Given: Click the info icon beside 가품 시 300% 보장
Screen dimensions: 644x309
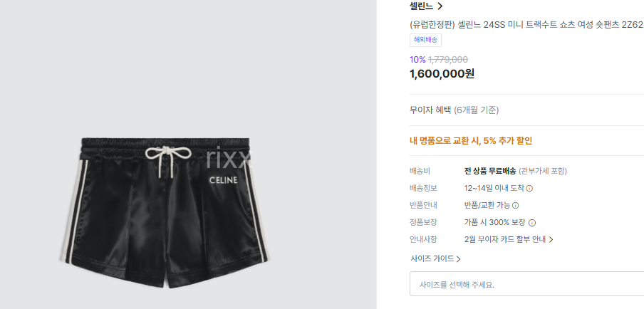Looking at the screenshot, I should 532,223.
